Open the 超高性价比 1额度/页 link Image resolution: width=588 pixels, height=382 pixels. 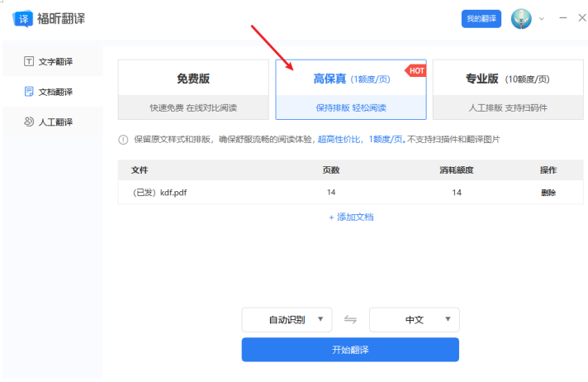(362, 140)
